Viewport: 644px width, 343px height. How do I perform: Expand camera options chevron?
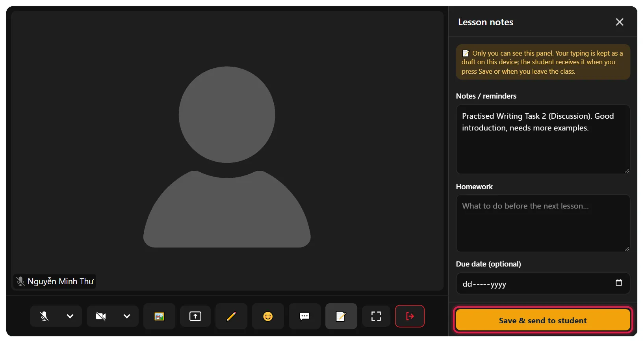[x=127, y=316]
